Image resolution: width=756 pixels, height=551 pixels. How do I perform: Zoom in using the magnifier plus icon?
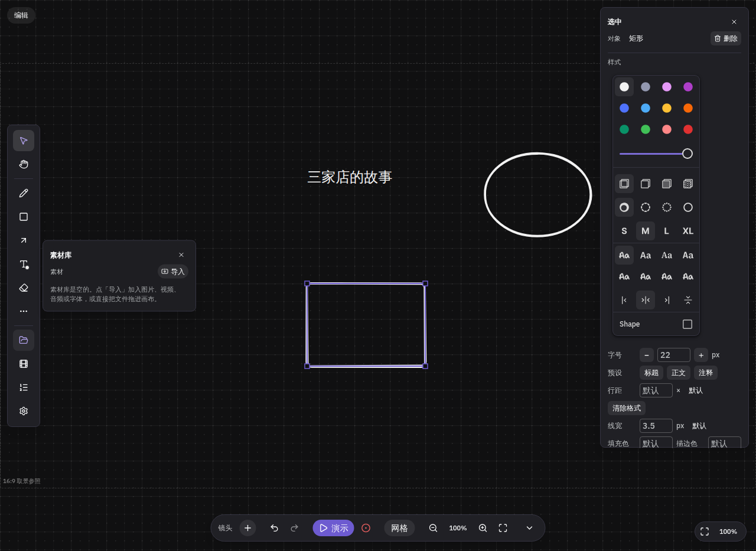(483, 528)
